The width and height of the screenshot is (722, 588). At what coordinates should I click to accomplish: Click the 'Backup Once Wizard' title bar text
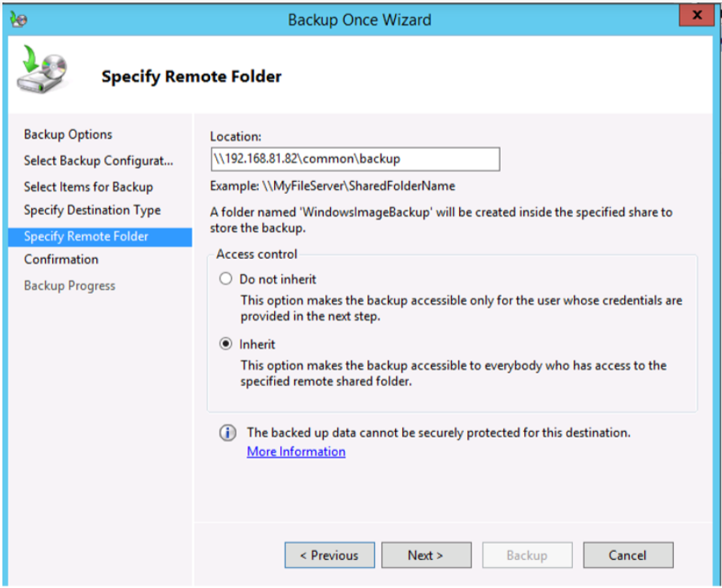[x=359, y=20]
